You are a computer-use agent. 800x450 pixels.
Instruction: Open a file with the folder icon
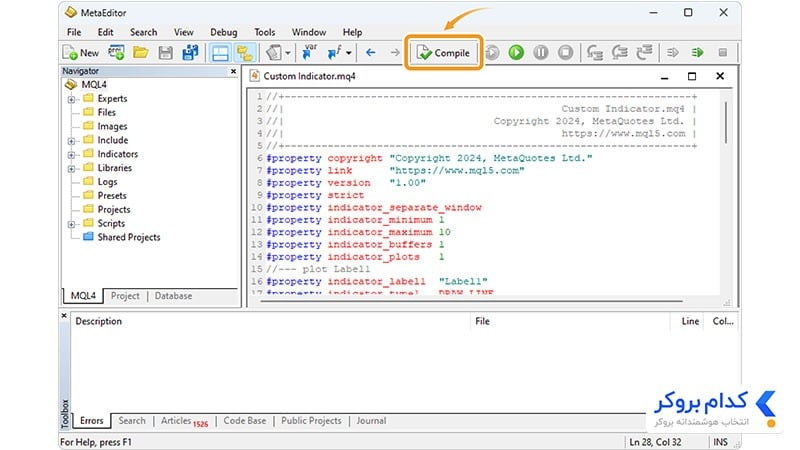[141, 52]
